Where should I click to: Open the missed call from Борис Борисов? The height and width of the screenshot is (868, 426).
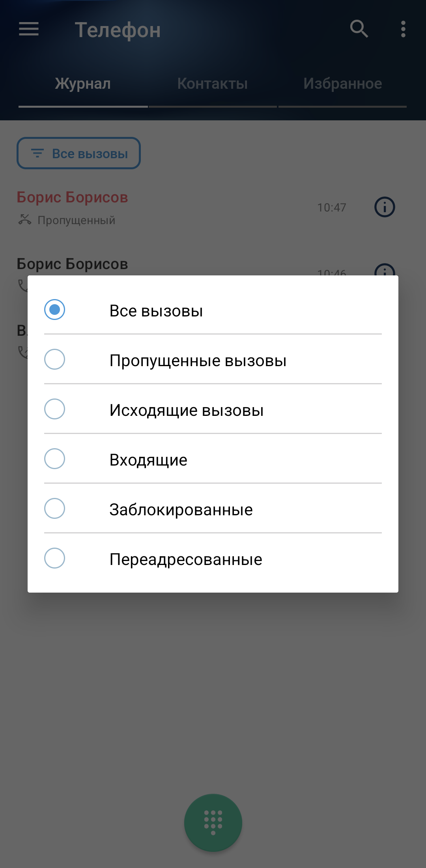click(72, 198)
